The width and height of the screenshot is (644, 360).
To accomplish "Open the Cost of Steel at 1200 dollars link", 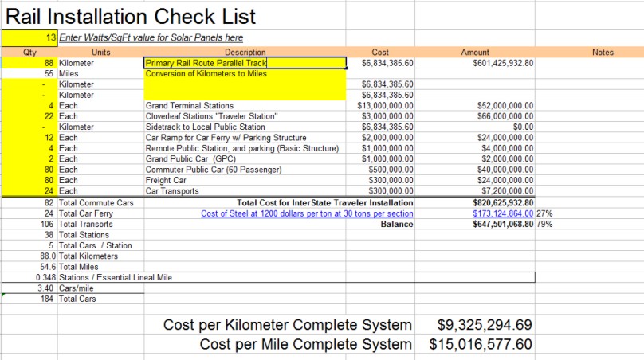I will point(307,213).
